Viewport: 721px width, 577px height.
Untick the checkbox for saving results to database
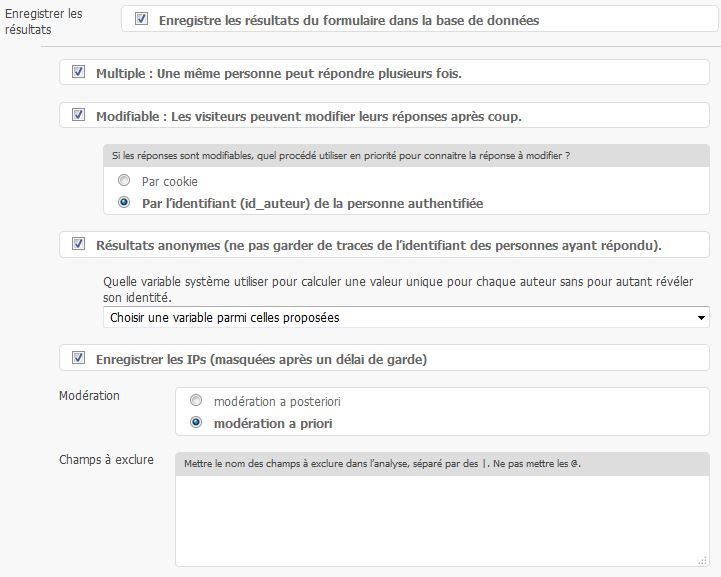(141, 19)
